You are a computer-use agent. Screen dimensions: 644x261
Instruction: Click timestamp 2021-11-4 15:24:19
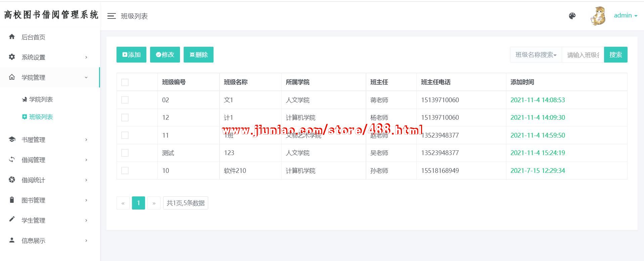click(538, 153)
